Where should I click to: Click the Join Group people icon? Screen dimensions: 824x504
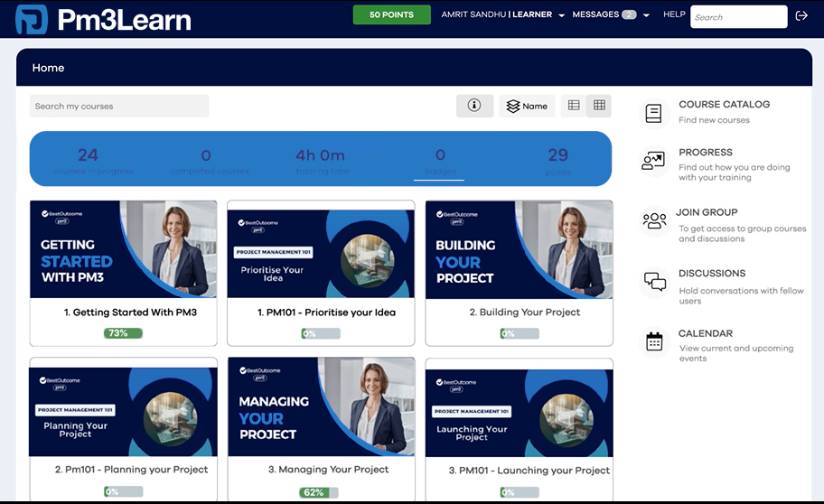[654, 220]
